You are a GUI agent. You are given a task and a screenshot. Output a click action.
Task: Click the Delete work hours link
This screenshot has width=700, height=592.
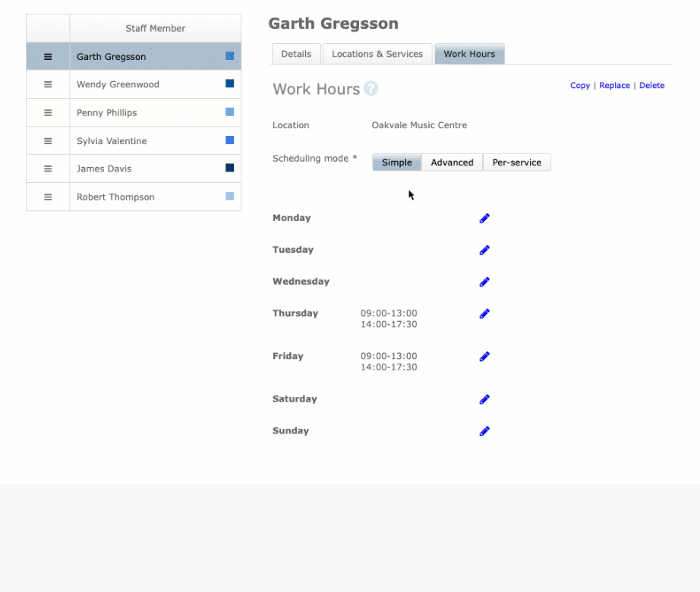click(651, 86)
